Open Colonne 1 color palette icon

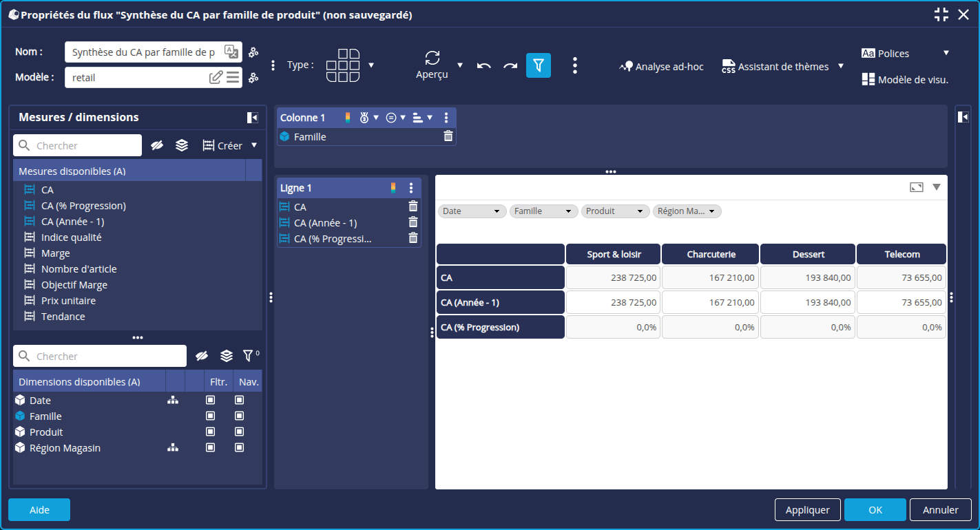[348, 118]
